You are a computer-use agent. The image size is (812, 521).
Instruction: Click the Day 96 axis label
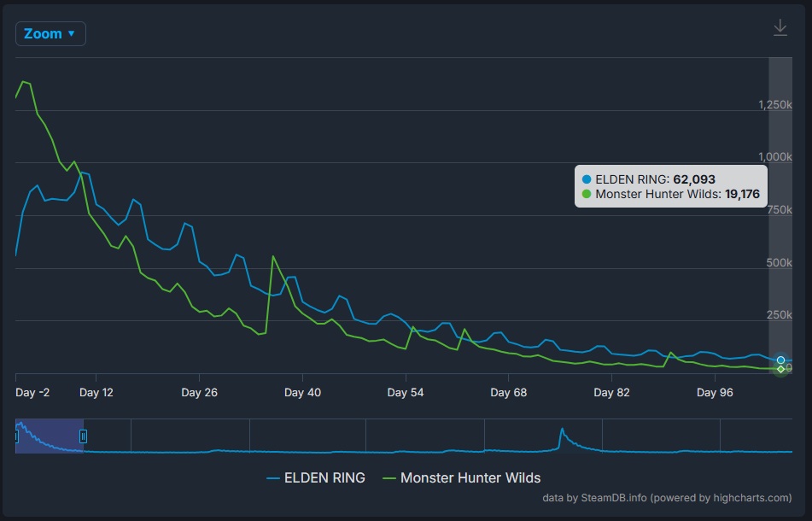click(715, 393)
